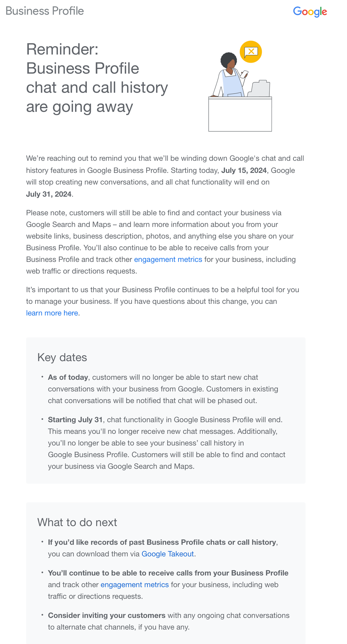Click the bold 'July 31, 2024' date
Screen dimensions: 347x644
(49, 194)
